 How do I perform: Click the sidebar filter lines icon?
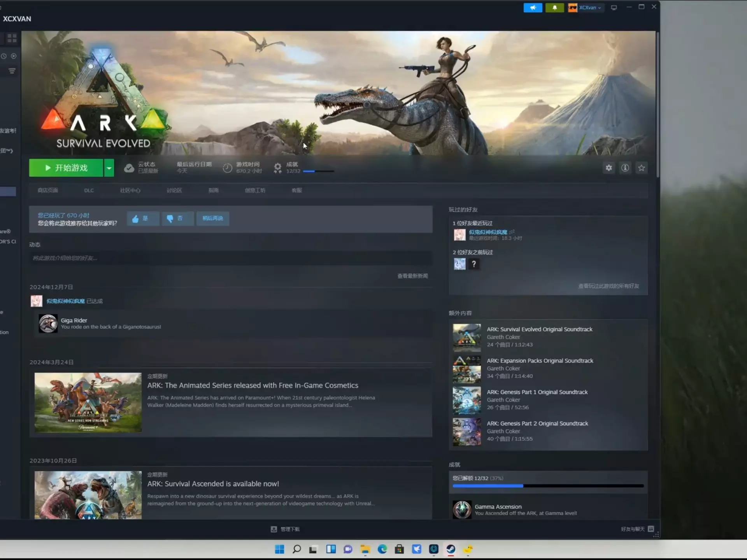coord(12,71)
